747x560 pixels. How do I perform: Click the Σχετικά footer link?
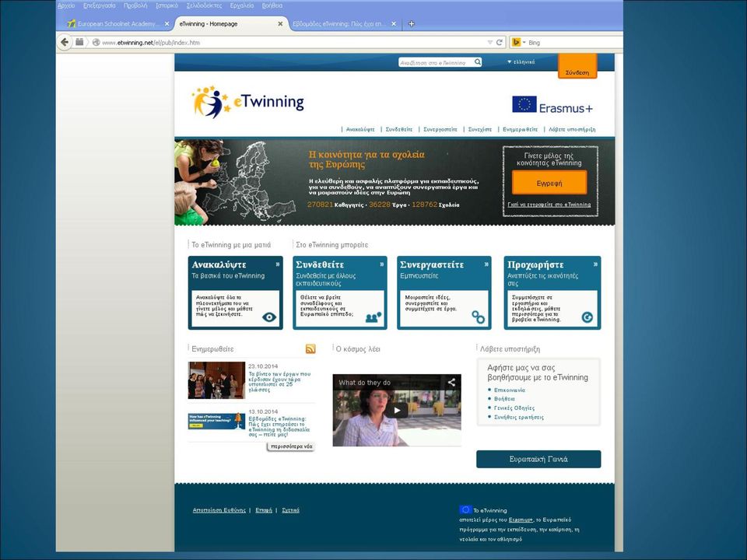pos(290,510)
